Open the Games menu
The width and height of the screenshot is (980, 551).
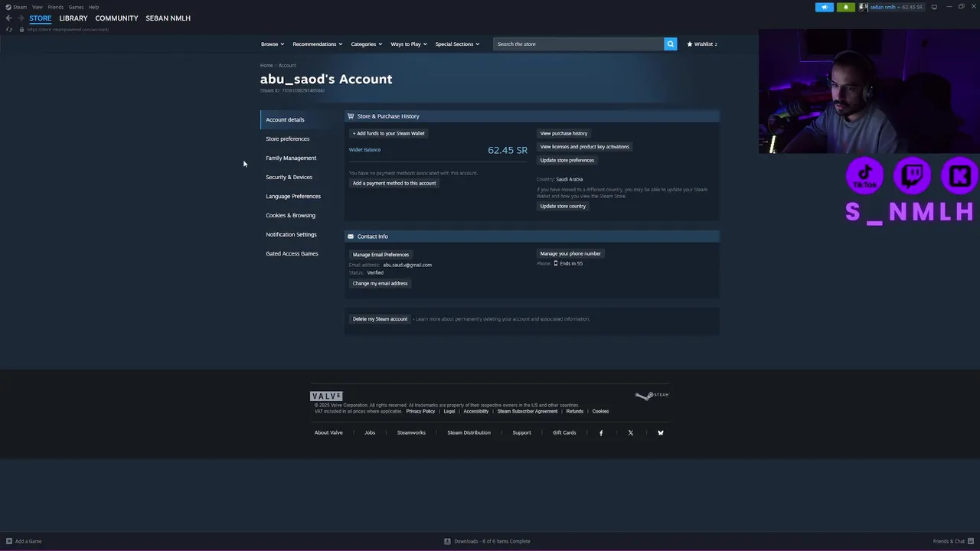[x=76, y=7]
